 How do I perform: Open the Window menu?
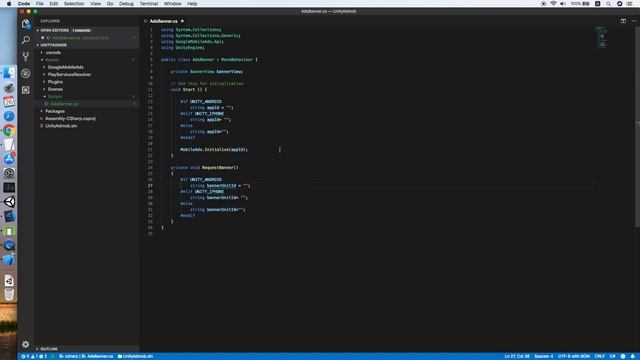172,4
